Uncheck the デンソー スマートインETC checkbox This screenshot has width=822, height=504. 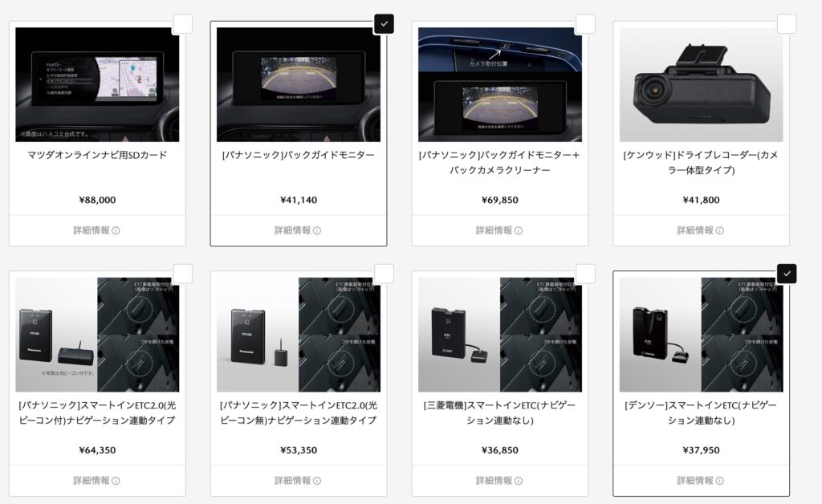tap(787, 274)
